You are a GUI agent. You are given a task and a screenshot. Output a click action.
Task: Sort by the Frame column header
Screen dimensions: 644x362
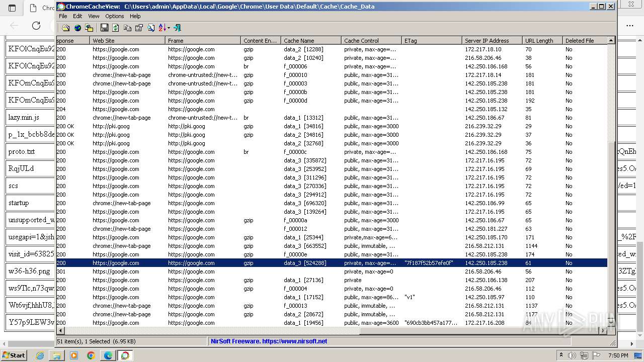point(203,41)
